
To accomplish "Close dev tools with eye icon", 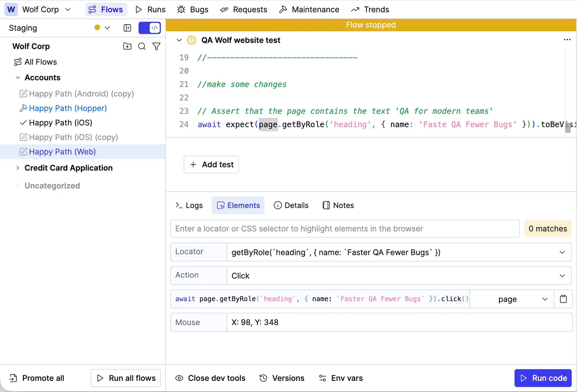I will (x=179, y=378).
